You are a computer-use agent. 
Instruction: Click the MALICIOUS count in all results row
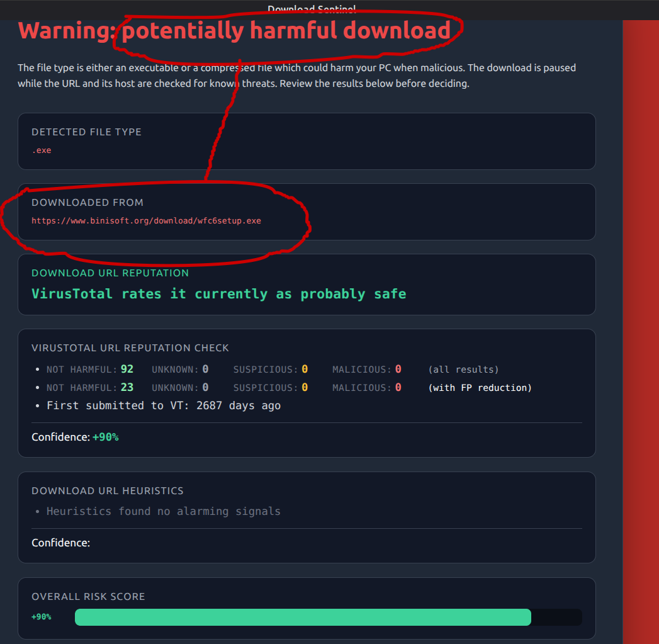point(398,369)
